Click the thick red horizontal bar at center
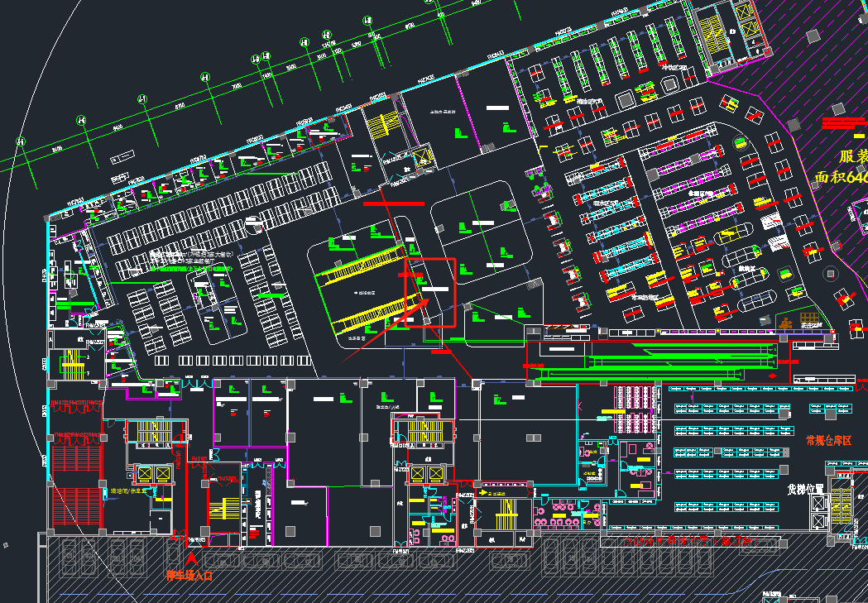Viewport: 868px width, 603px height. (x=394, y=203)
